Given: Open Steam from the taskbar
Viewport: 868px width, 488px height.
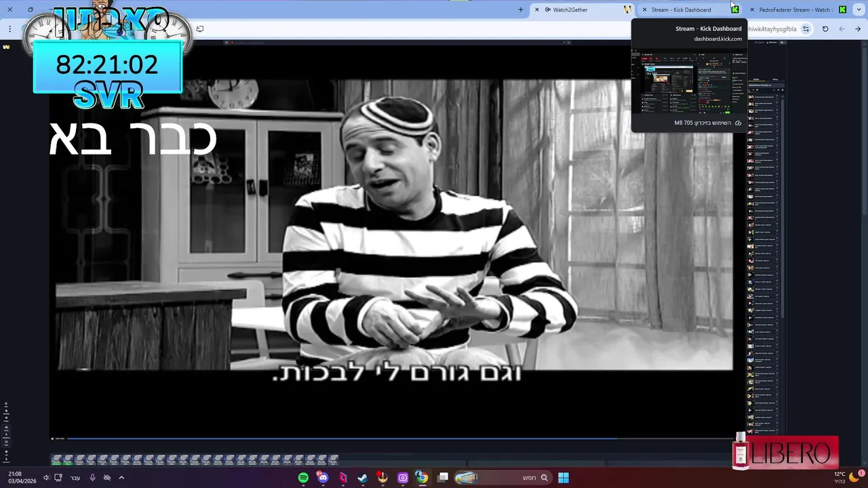Looking at the screenshot, I should (x=363, y=478).
